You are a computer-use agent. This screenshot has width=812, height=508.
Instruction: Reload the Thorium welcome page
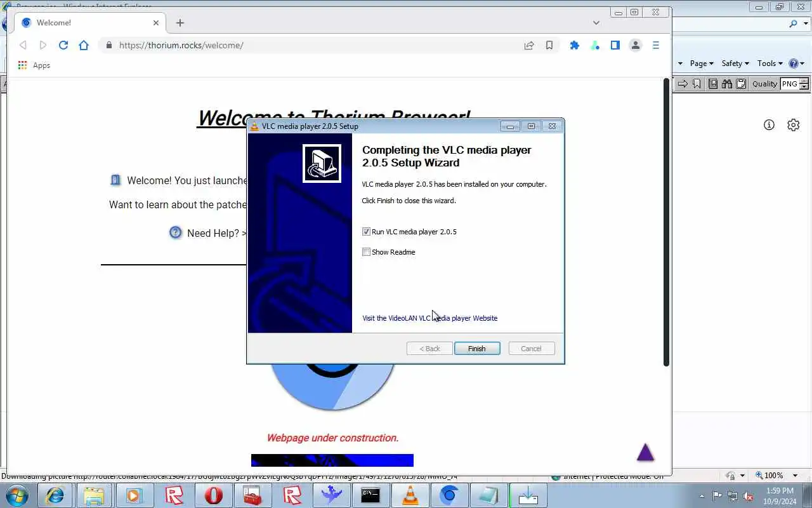pos(63,45)
